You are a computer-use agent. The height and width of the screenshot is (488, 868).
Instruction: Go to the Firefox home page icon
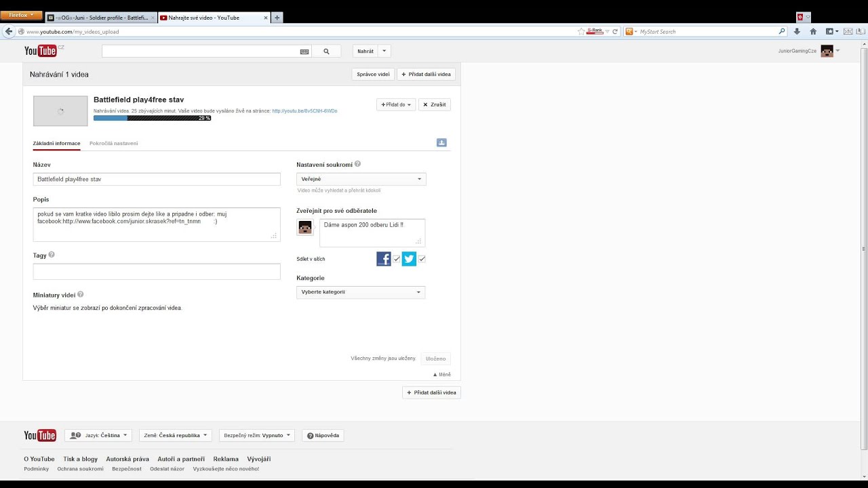pyautogui.click(x=813, y=31)
